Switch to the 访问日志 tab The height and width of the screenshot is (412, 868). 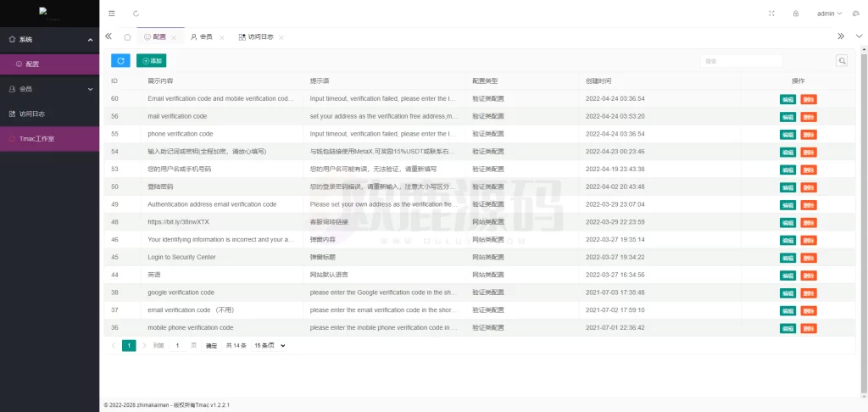click(256, 37)
